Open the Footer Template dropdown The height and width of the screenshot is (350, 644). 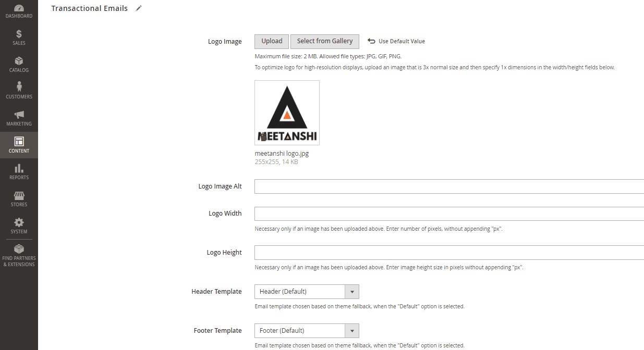pyautogui.click(x=306, y=331)
